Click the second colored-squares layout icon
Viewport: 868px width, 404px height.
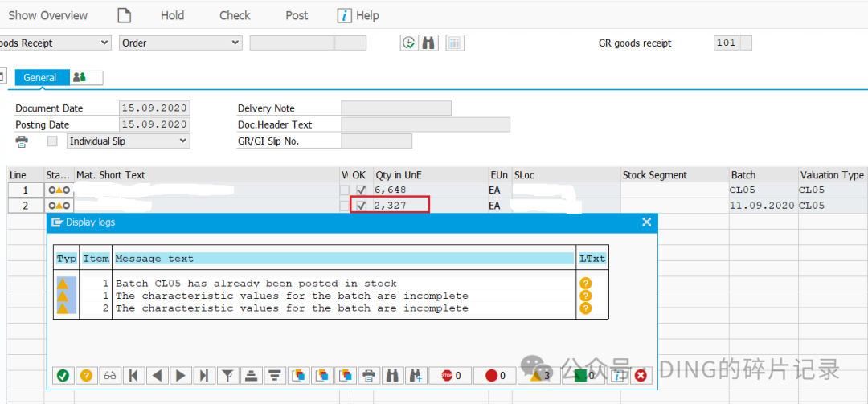pyautogui.click(x=321, y=376)
